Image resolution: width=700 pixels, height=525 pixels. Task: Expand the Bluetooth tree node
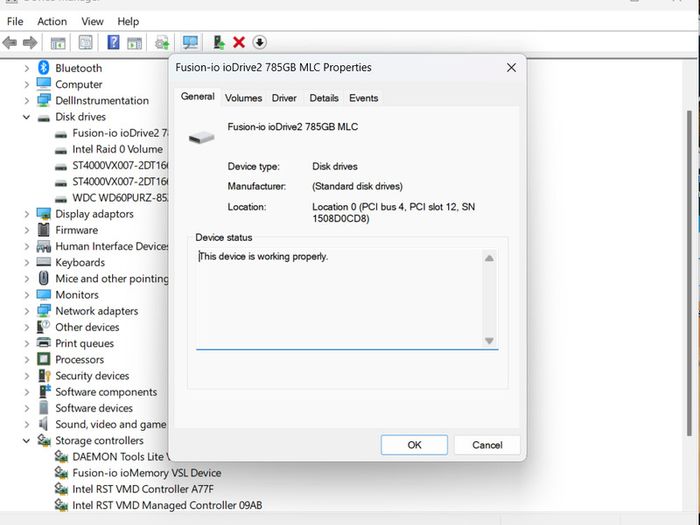[26, 68]
